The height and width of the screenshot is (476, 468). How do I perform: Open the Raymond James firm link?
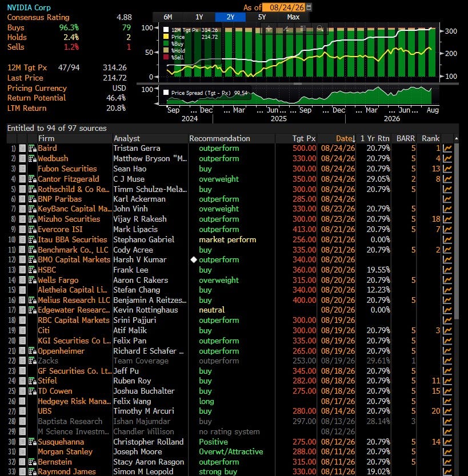click(67, 471)
